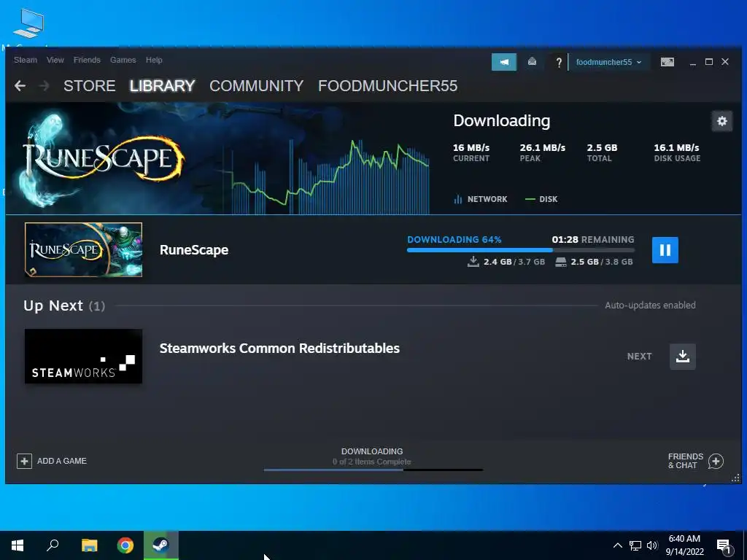
Task: Click the window resize grip corner
Action: coord(735,478)
